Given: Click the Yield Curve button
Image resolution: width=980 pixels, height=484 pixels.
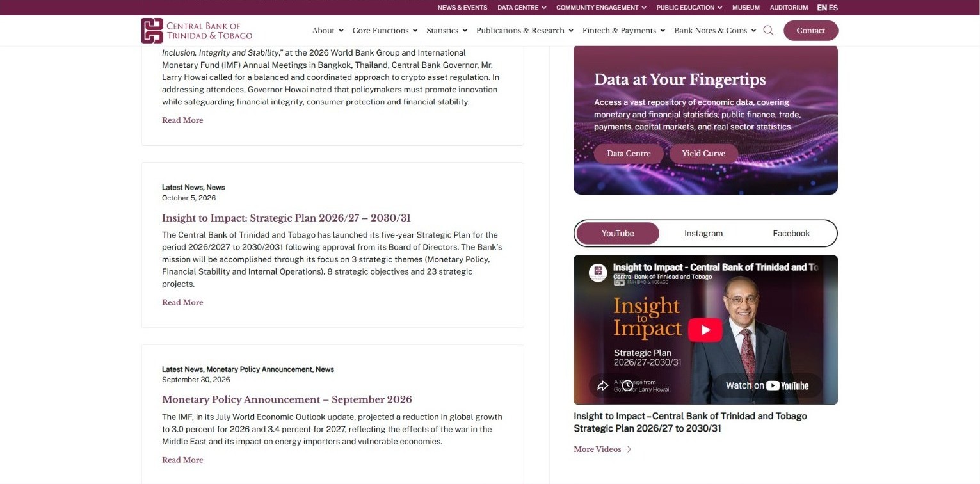Looking at the screenshot, I should pos(703,154).
